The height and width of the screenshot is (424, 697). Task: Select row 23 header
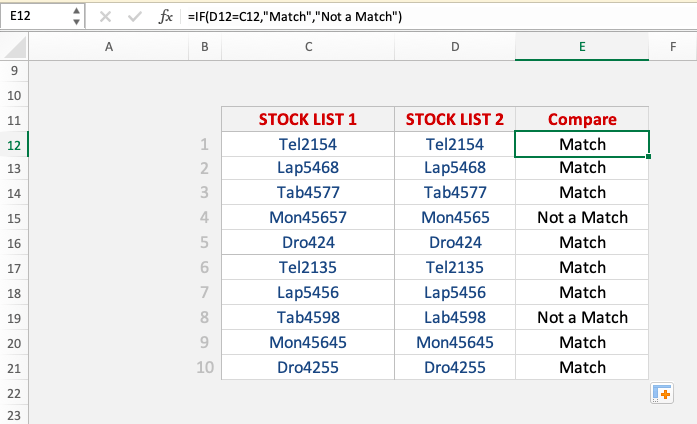[14, 416]
